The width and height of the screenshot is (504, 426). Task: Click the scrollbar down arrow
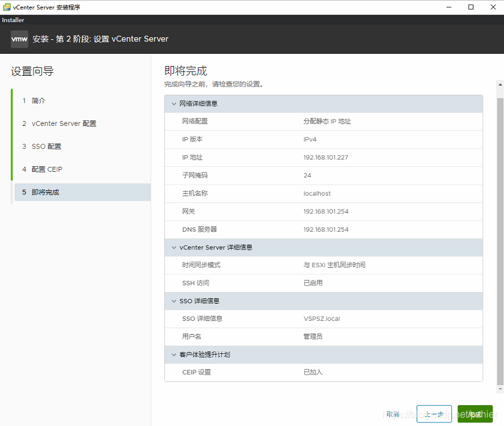(500, 389)
